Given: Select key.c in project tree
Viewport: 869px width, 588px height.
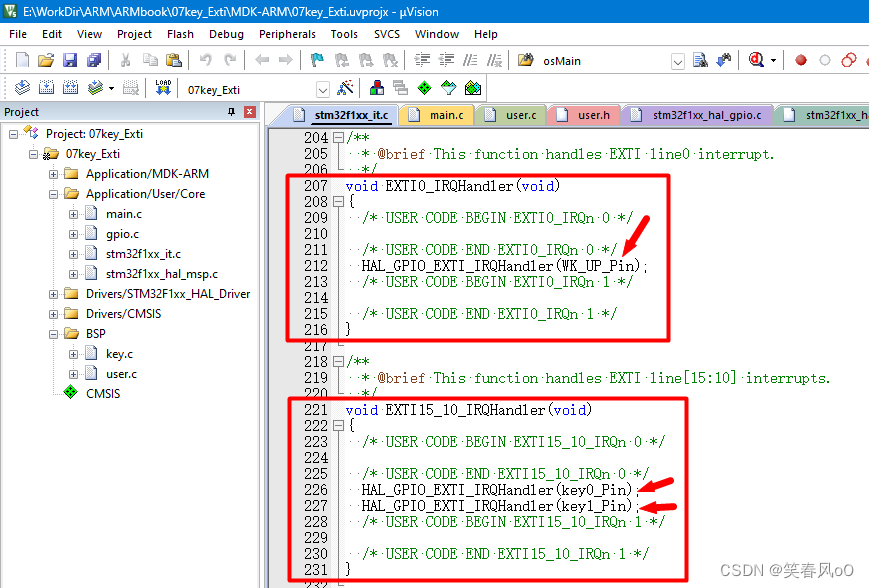Looking at the screenshot, I should tap(119, 354).
